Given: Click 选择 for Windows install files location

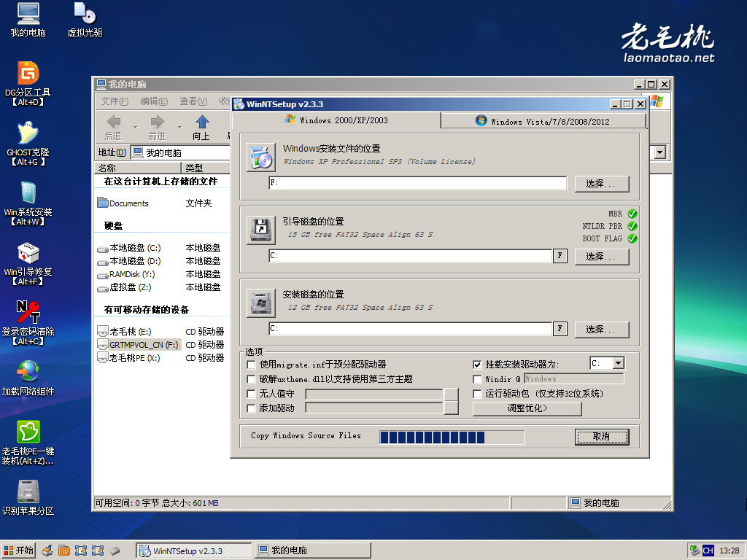Looking at the screenshot, I should (602, 184).
